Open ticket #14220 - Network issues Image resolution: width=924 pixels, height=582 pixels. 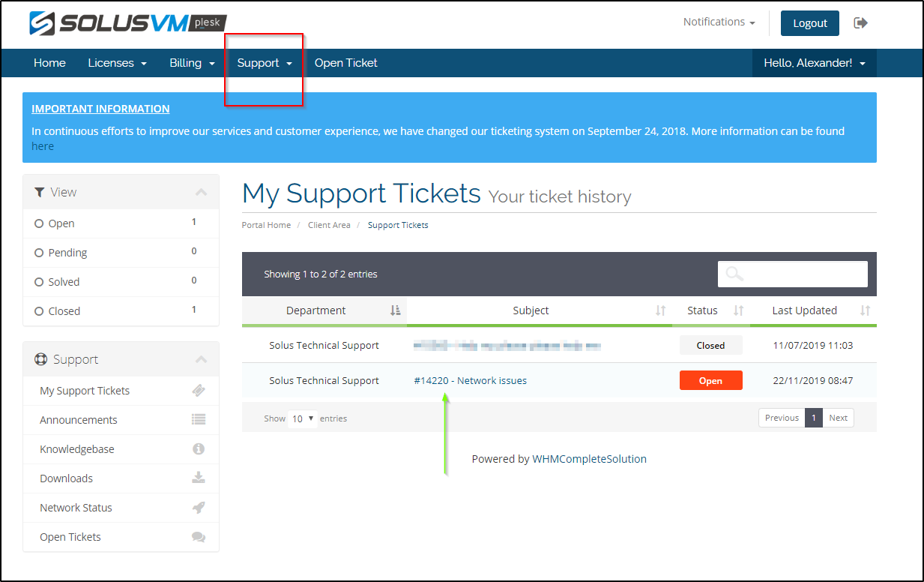tap(470, 380)
